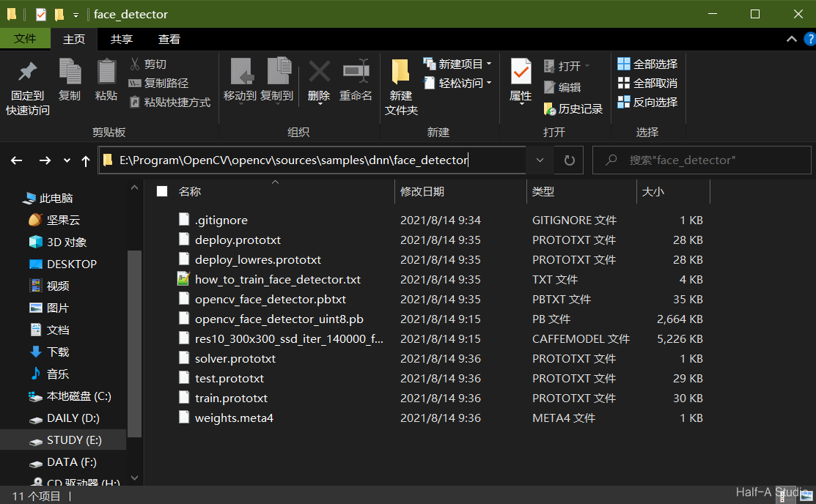This screenshot has width=816, height=504.
Task: Sort by Type (类型) column header
Action: [x=543, y=191]
